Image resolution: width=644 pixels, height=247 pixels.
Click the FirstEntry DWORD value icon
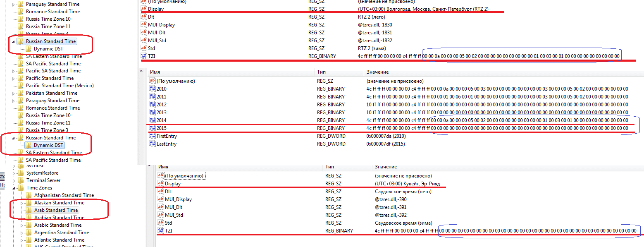[x=153, y=136]
